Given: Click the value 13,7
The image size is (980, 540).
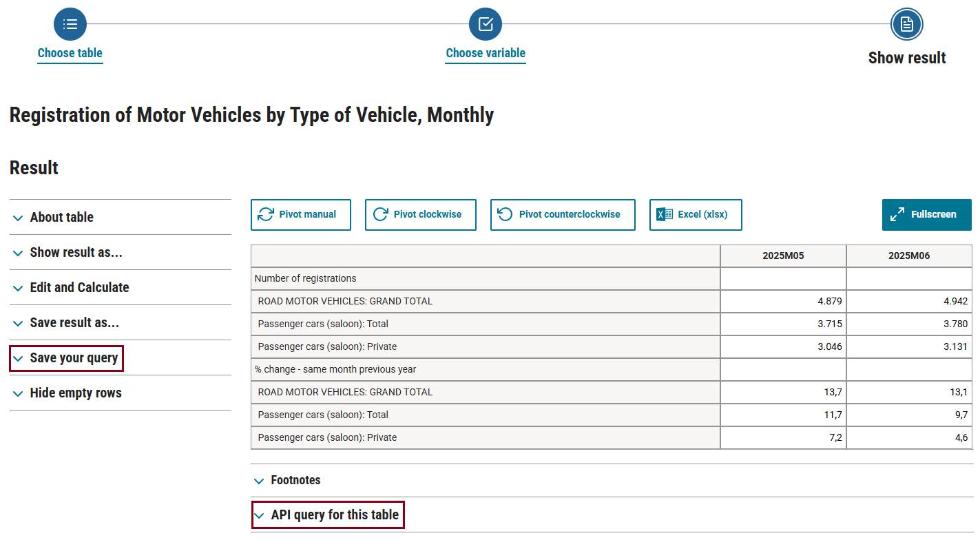Looking at the screenshot, I should coord(833,392).
